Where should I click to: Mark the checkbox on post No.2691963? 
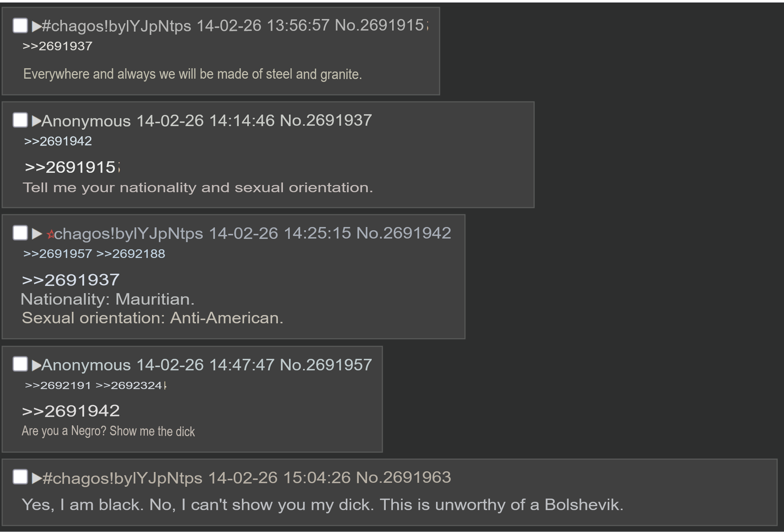click(x=20, y=477)
